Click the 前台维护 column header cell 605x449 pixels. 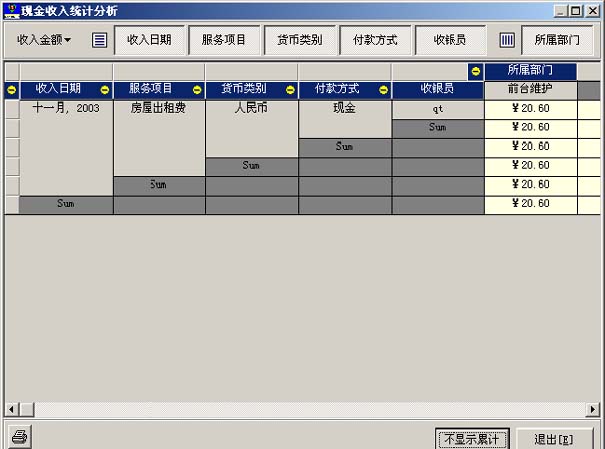click(x=530, y=90)
